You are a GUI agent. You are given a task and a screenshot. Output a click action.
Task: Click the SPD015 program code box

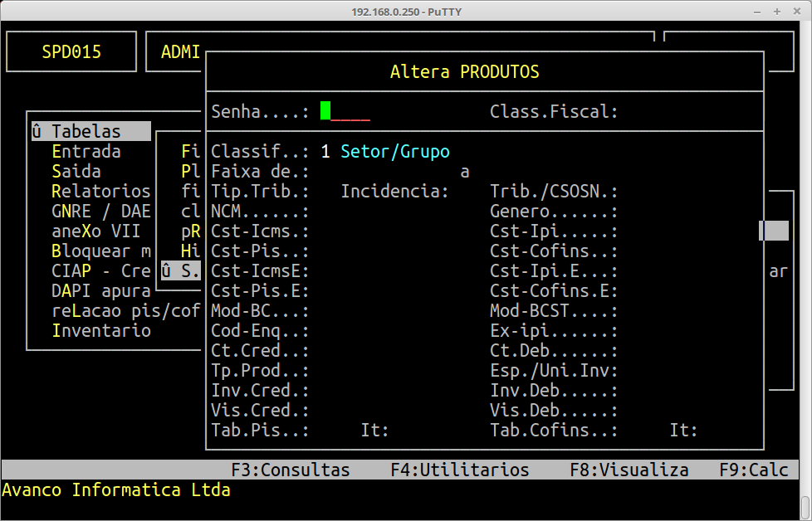[71, 52]
